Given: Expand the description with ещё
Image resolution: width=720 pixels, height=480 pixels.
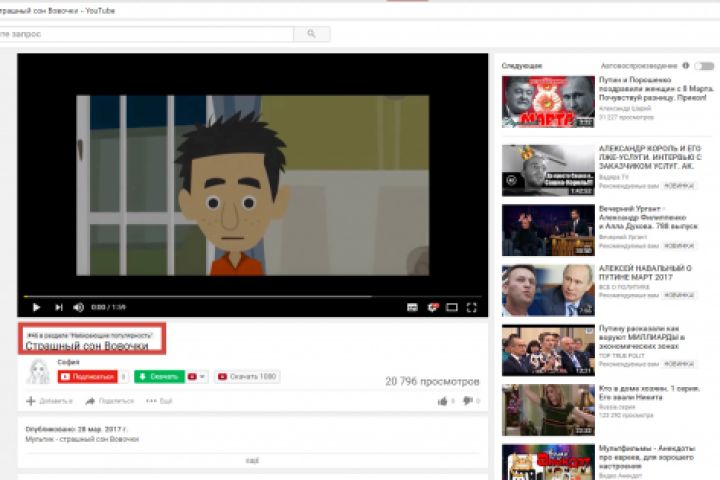Looking at the screenshot, I should (252, 460).
